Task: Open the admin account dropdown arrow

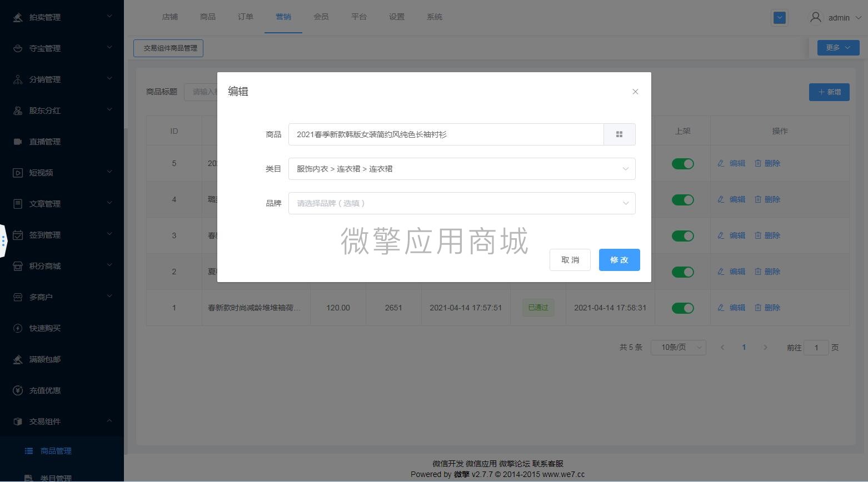Action: pyautogui.click(x=857, y=18)
